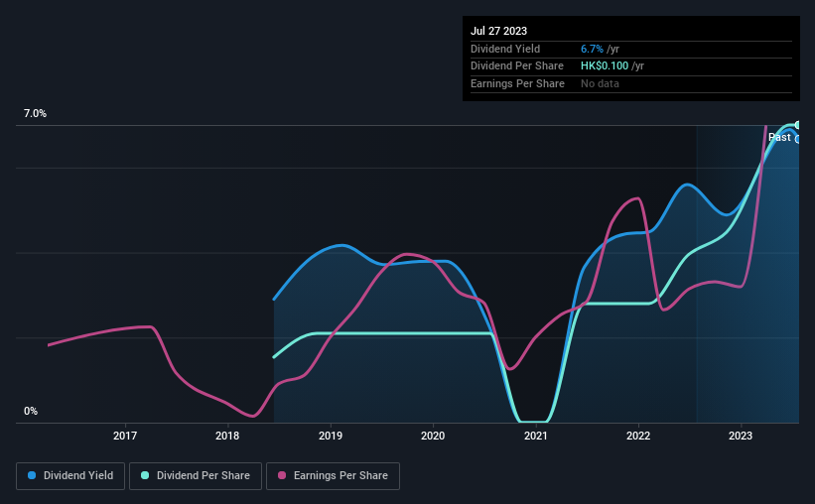Click the 2021 x-axis label
This screenshot has width=815, height=504.
[536, 436]
